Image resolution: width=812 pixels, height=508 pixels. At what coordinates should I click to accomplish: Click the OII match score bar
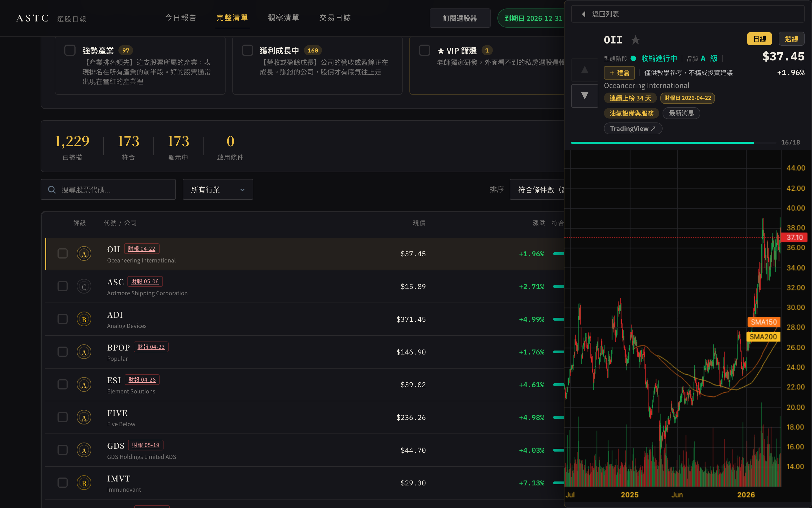coord(558,254)
